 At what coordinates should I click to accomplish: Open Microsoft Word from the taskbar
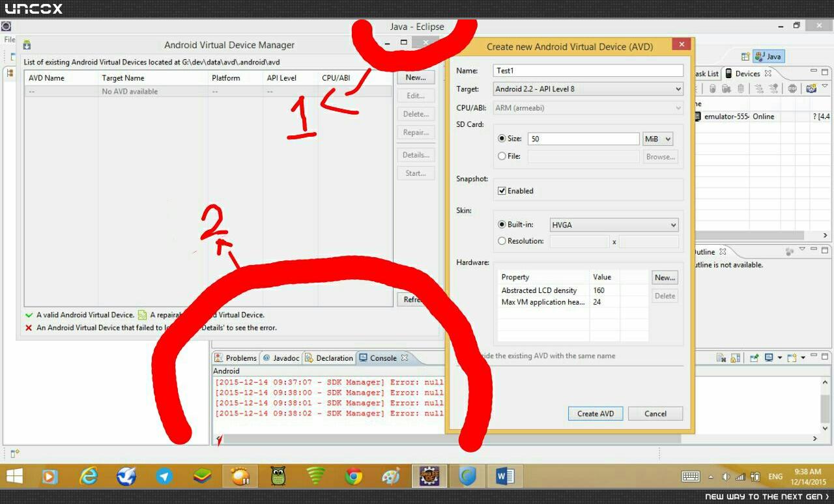(x=505, y=477)
